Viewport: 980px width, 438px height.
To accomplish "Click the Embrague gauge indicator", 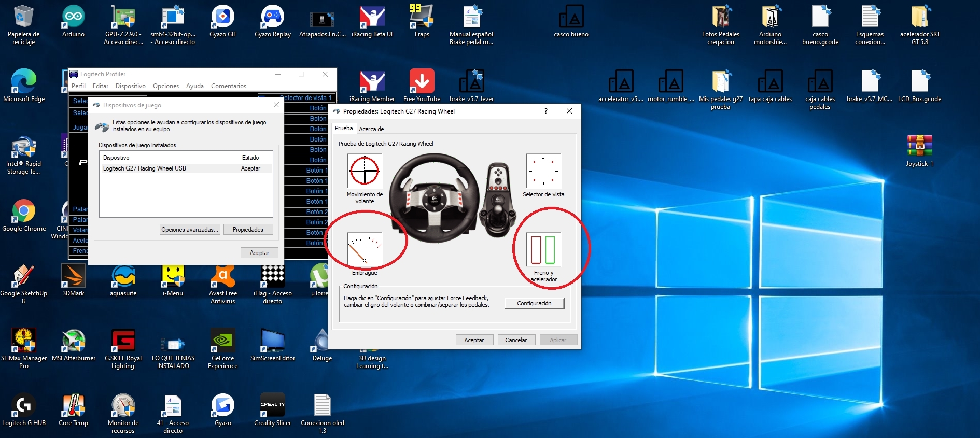I will point(365,249).
